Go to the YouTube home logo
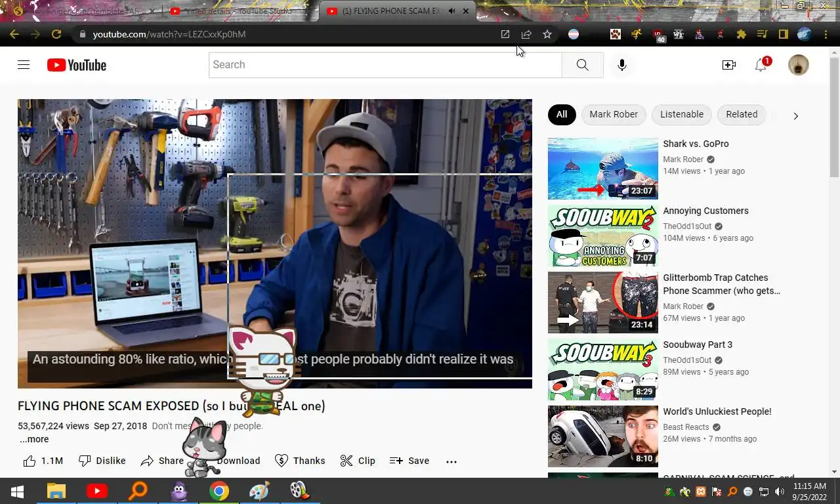The height and width of the screenshot is (504, 840). point(76,65)
